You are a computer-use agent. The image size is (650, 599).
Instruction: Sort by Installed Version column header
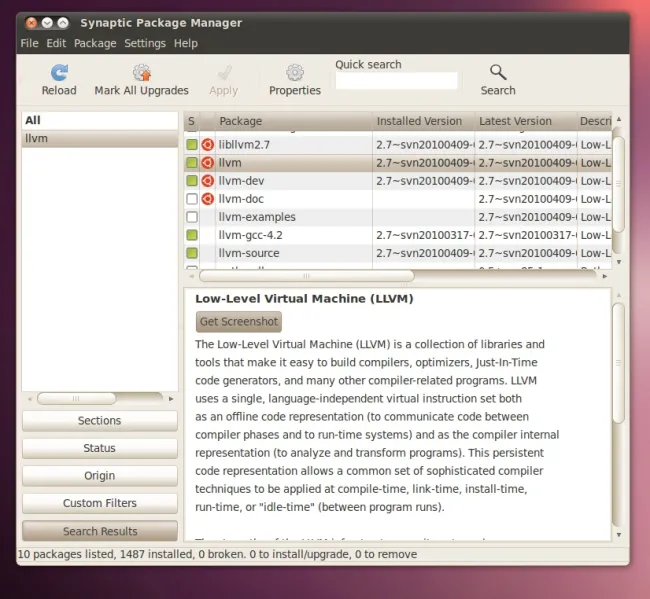(424, 121)
